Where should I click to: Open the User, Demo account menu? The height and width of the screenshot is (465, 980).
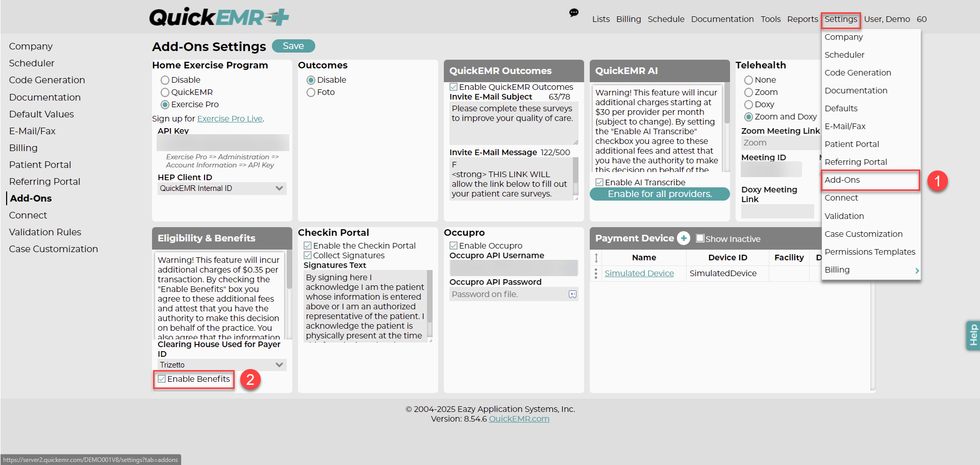click(887, 19)
